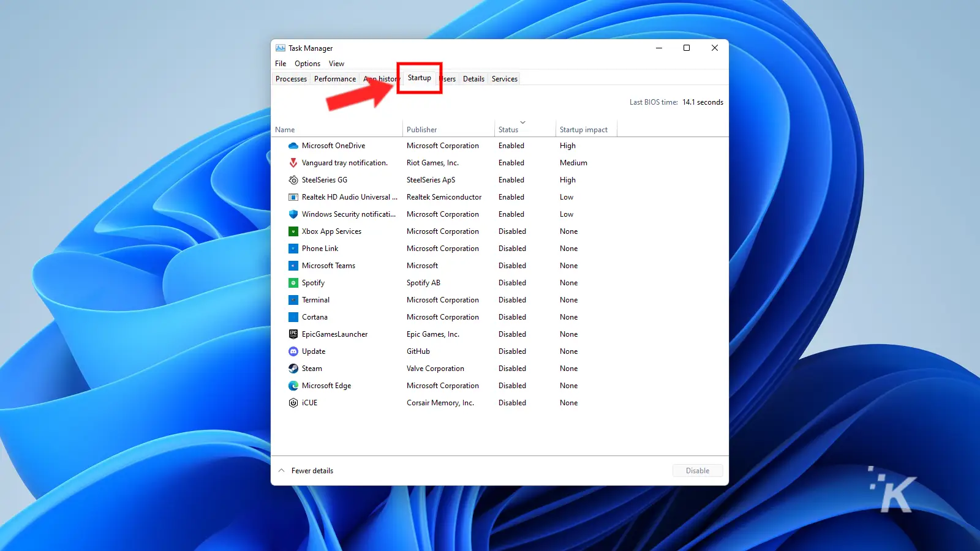The width and height of the screenshot is (980, 551).
Task: Click Epic Games, Inc. publisher cell
Action: pyautogui.click(x=433, y=334)
